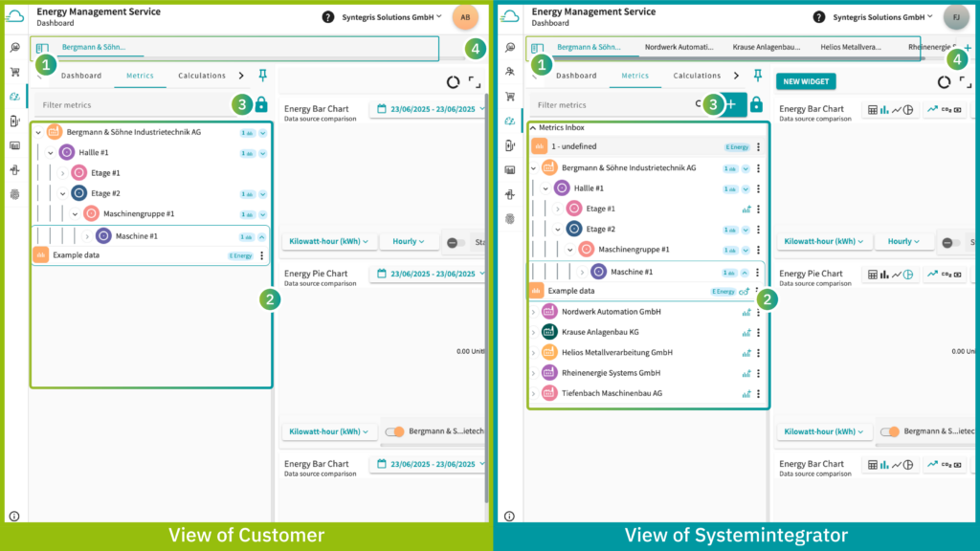Viewport: 980px width, 551px height.
Task: Click the cloud logo in Customer view
Action: (14, 16)
